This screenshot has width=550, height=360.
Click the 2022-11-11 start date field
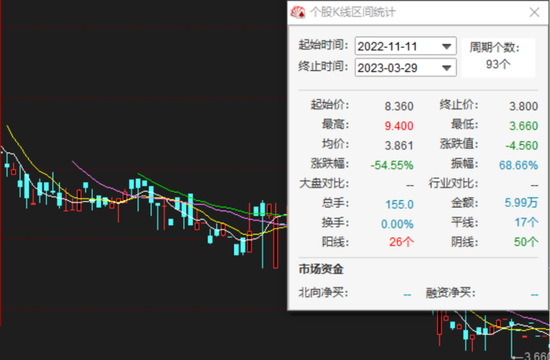coord(405,46)
